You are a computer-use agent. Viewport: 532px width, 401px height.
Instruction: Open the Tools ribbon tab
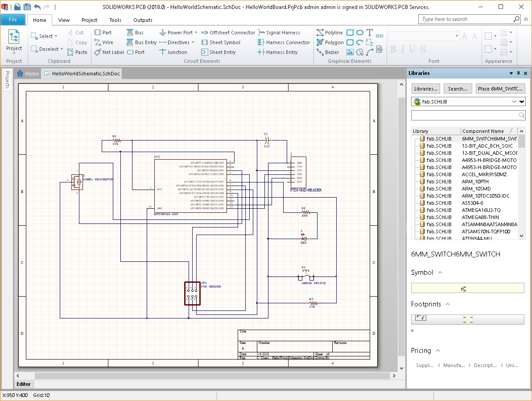point(115,20)
